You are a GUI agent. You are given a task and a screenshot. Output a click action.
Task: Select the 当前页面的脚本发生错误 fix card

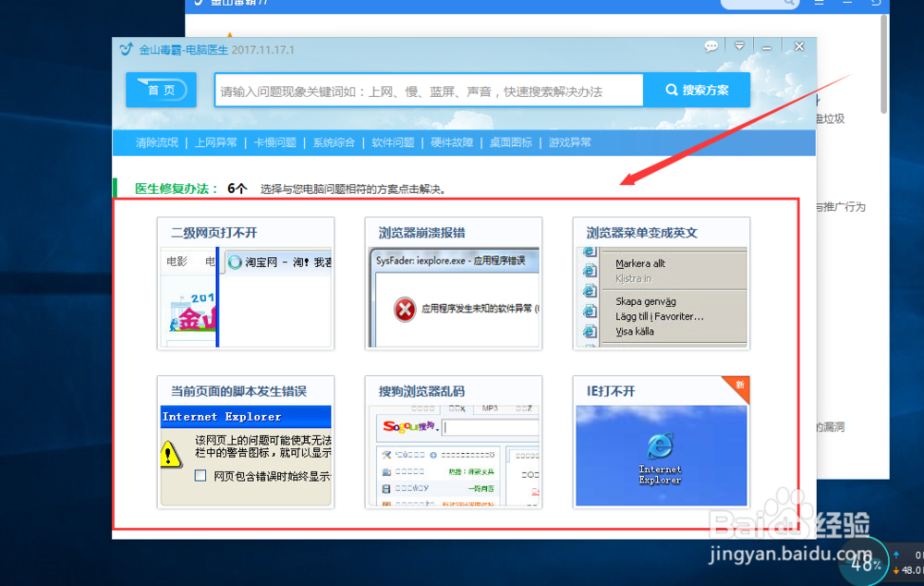[246, 442]
